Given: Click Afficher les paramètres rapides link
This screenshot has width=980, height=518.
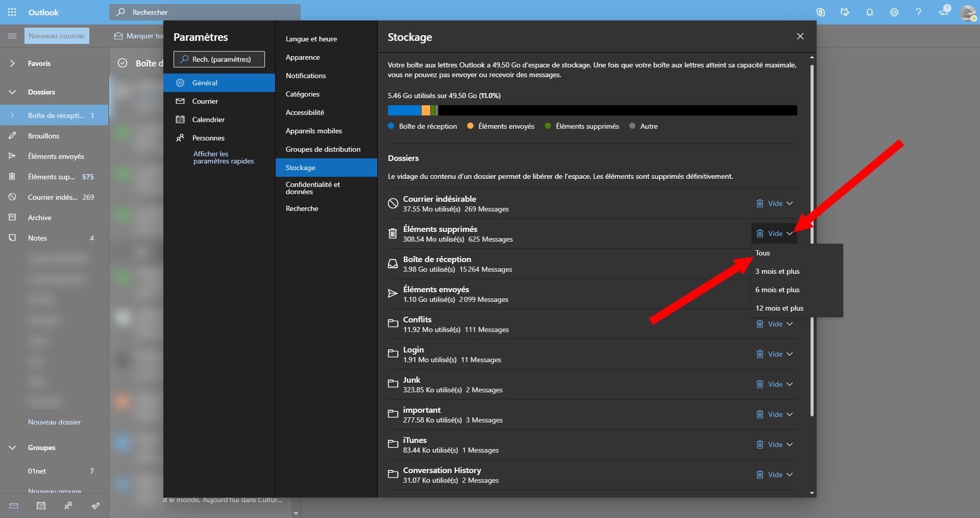Looking at the screenshot, I should click(x=224, y=157).
